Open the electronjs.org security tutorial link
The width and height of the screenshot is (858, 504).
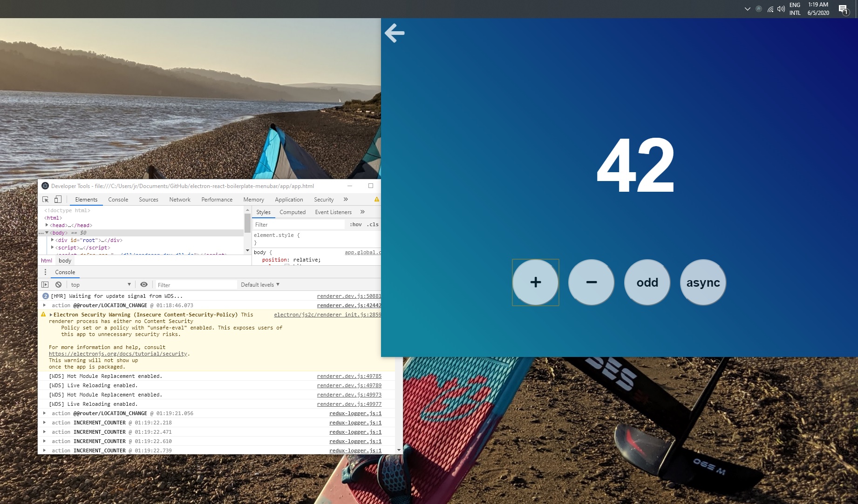pos(118,354)
